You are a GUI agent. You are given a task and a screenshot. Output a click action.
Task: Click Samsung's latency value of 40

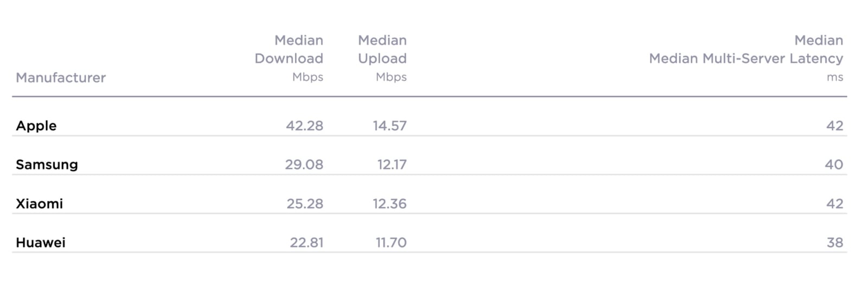(x=834, y=165)
